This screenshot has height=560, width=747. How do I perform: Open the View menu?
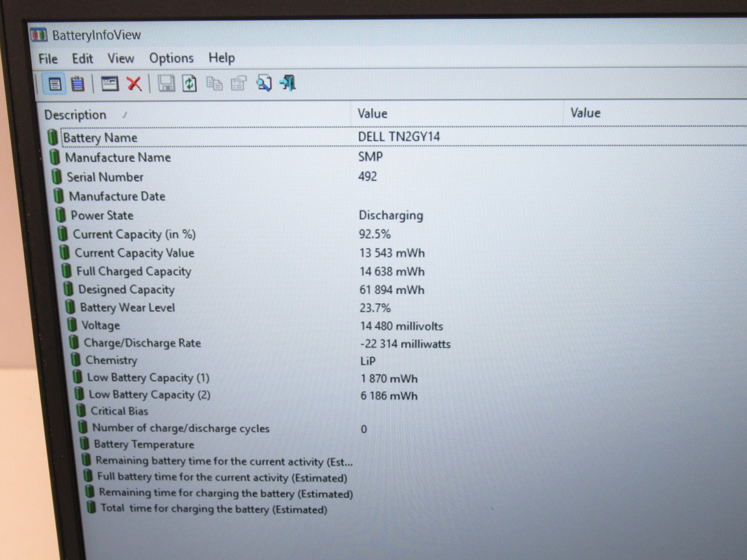pyautogui.click(x=121, y=58)
